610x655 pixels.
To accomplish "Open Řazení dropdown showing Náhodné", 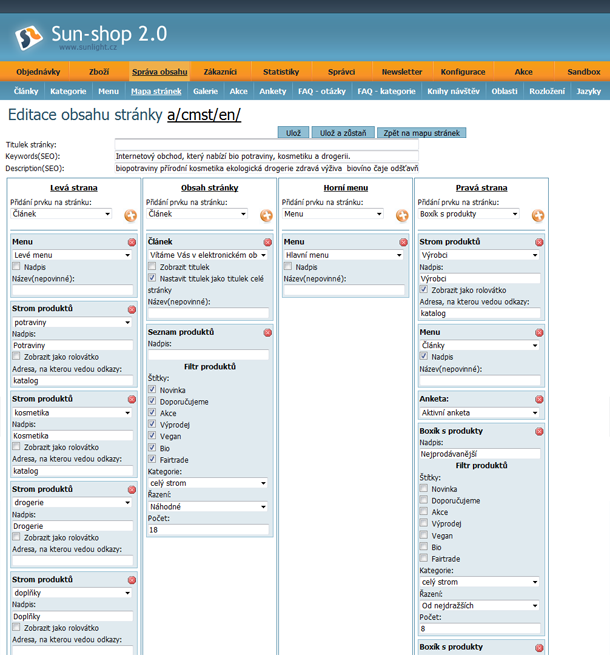I will coord(208,506).
